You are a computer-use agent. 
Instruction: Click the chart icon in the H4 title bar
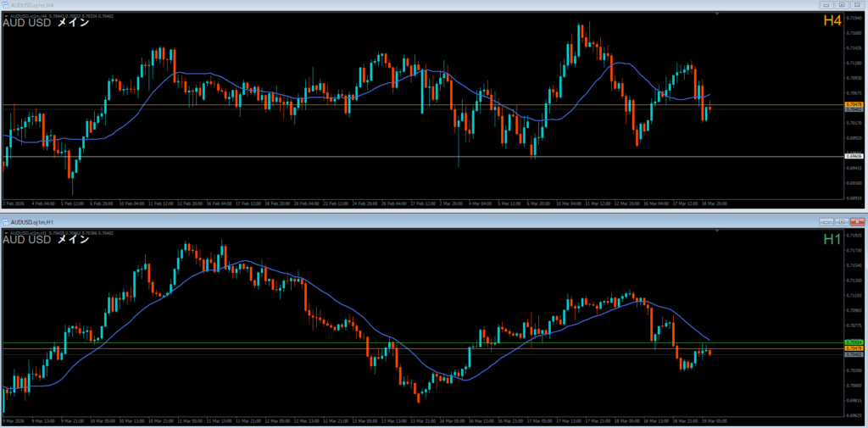pyautogui.click(x=5, y=5)
